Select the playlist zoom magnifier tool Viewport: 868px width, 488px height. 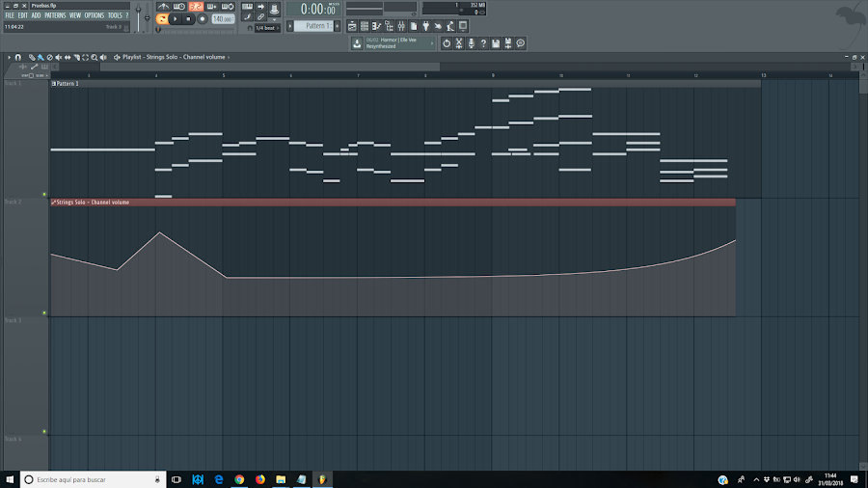[95, 57]
